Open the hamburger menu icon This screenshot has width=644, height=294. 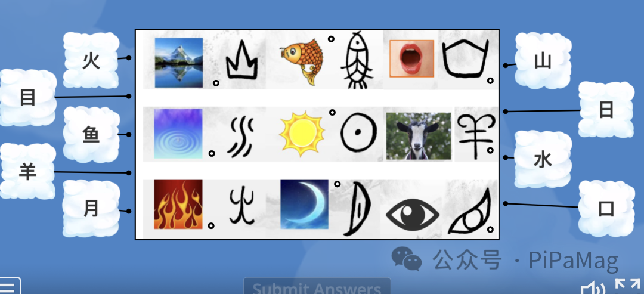pyautogui.click(x=9, y=286)
